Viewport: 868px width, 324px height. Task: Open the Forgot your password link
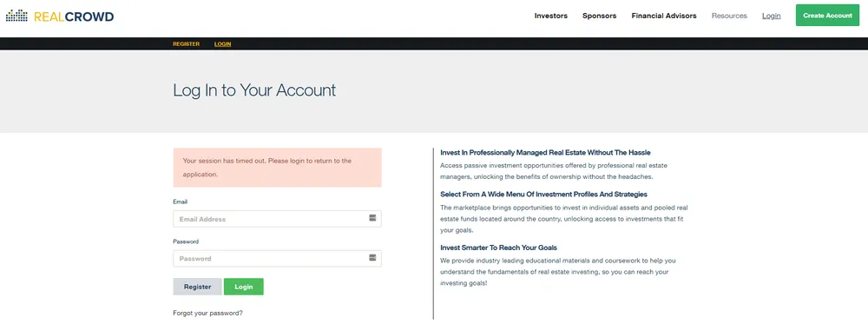click(x=207, y=313)
